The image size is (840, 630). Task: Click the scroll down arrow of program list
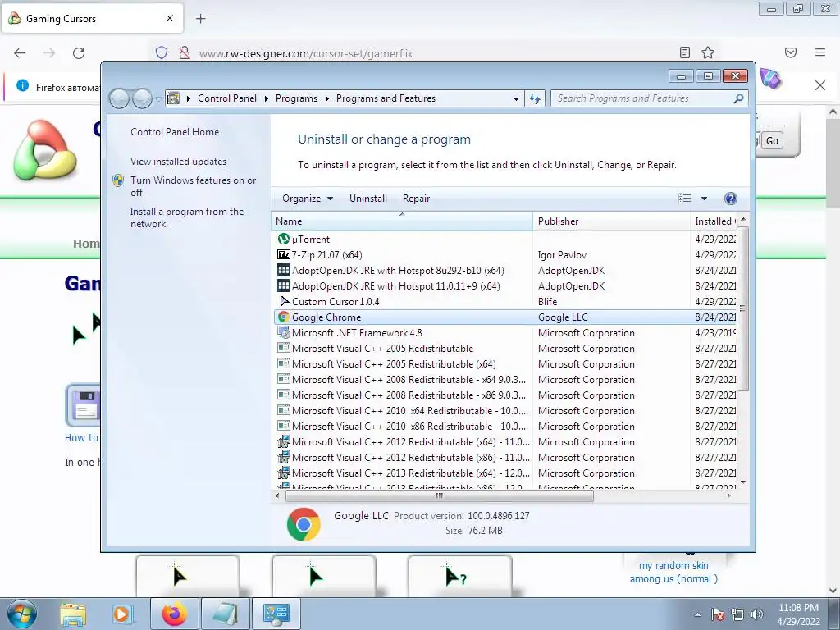pos(743,483)
